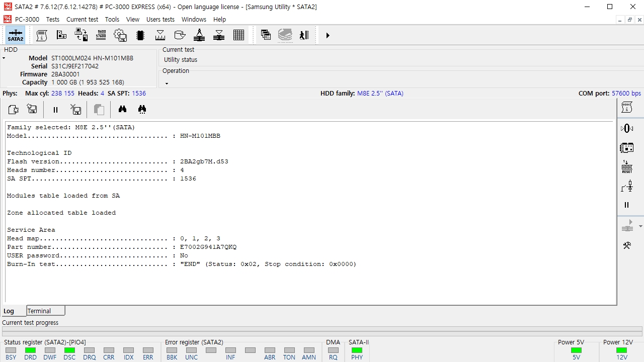
Task: Open the binary info scroll in sidebar
Action: coord(626,107)
